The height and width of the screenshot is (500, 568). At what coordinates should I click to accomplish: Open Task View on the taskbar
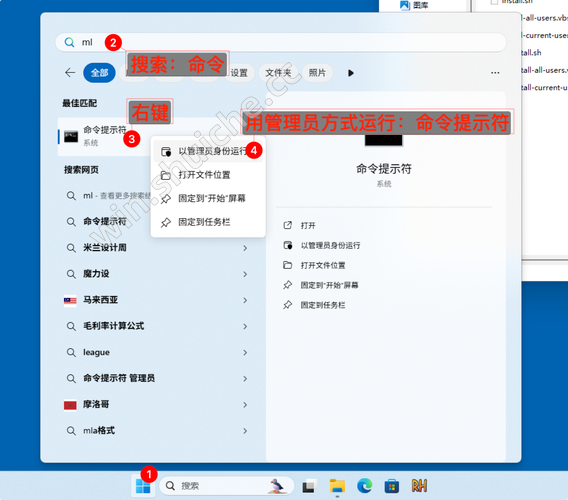coord(310,486)
